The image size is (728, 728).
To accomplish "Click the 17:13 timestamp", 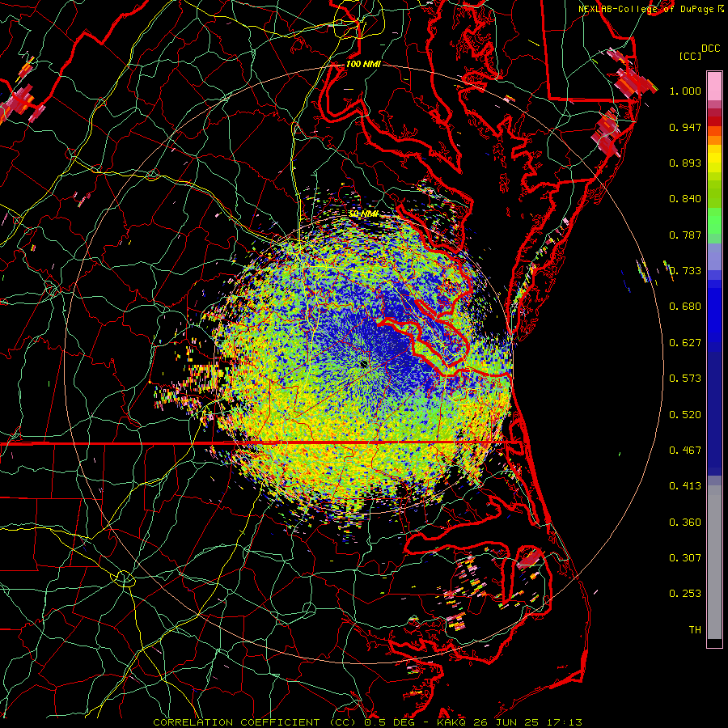I will point(565,722).
